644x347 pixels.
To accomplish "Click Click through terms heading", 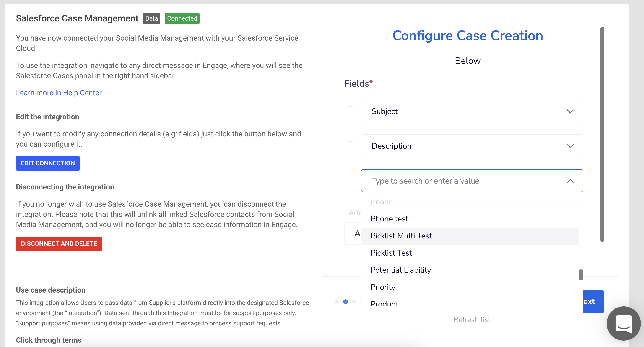I will pyautogui.click(x=49, y=340).
